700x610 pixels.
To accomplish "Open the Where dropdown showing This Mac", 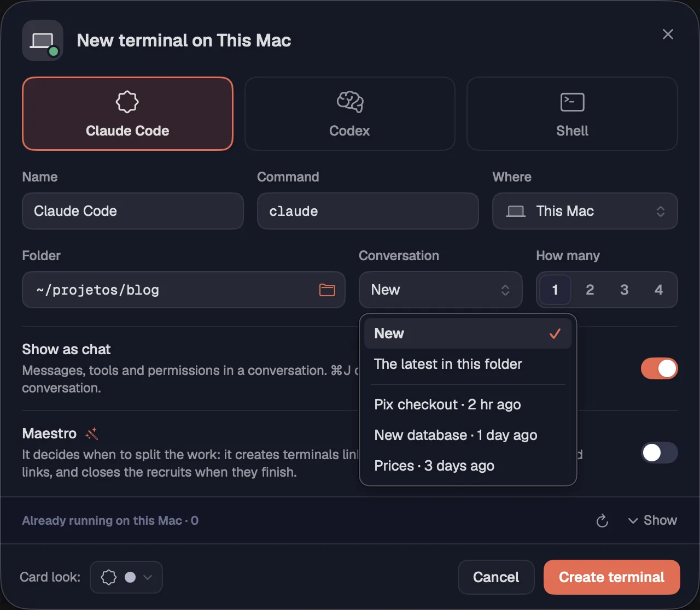I will pos(585,211).
